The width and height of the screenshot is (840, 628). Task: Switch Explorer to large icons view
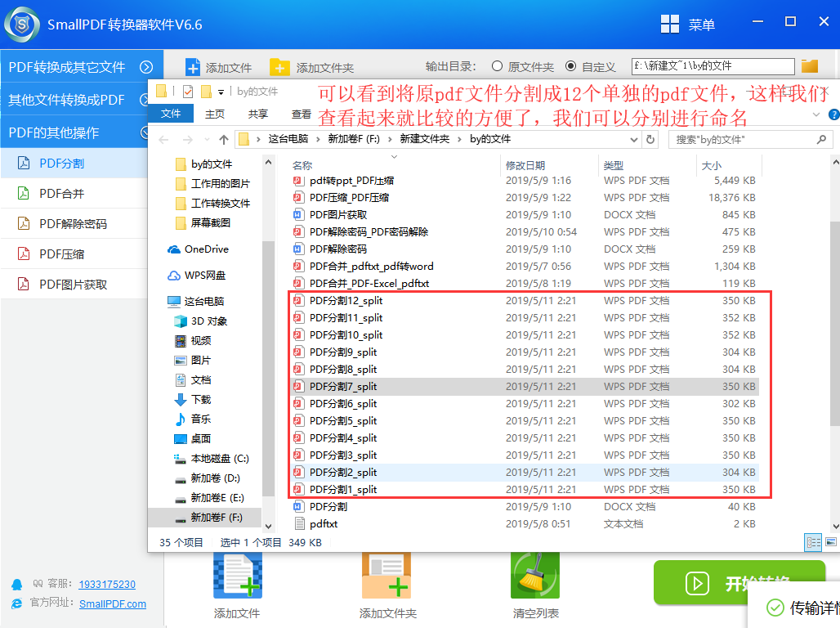(x=831, y=542)
